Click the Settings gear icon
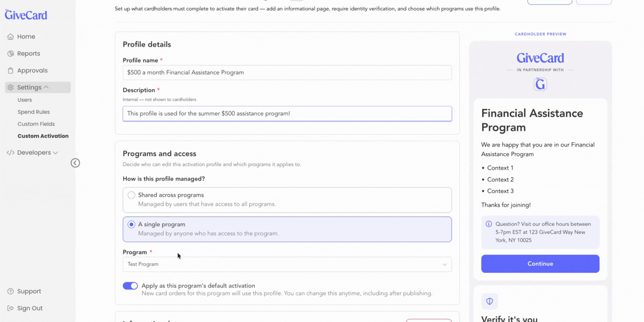Viewport: 644px width, 322px height. 10,87
